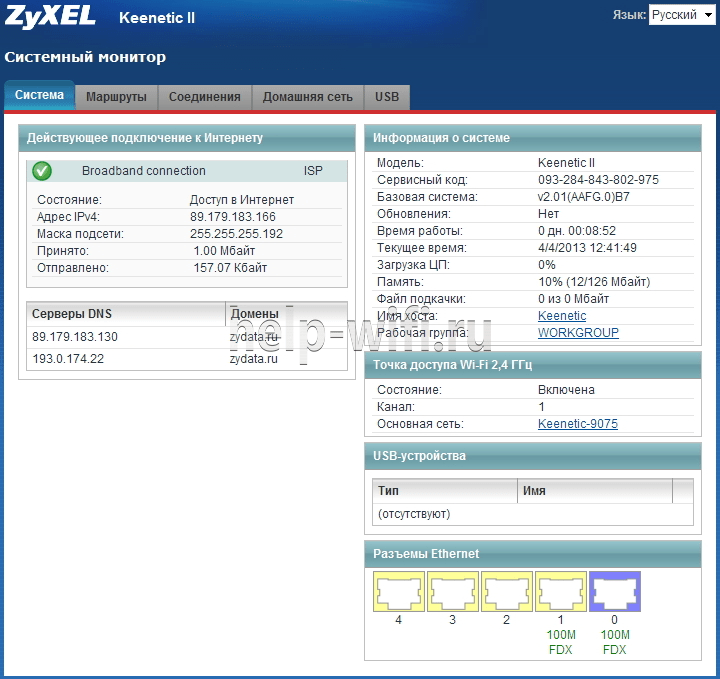Select DNS server 193.0.174.22 row

coord(187,359)
